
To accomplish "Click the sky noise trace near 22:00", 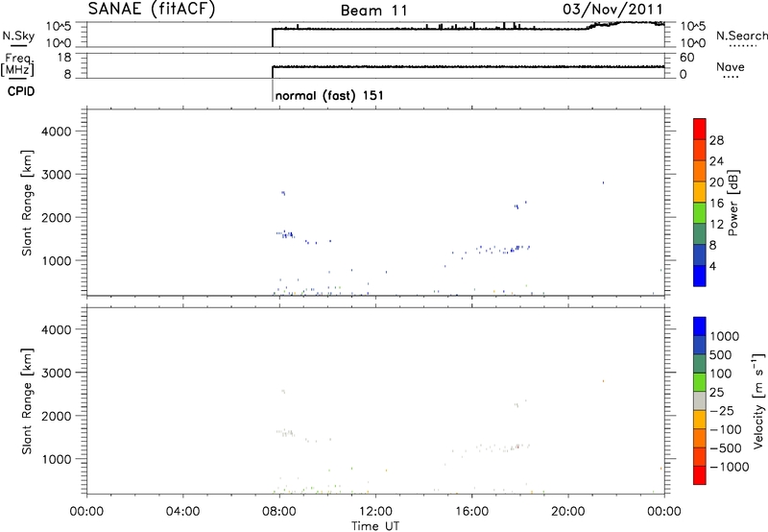I will [x=626, y=22].
